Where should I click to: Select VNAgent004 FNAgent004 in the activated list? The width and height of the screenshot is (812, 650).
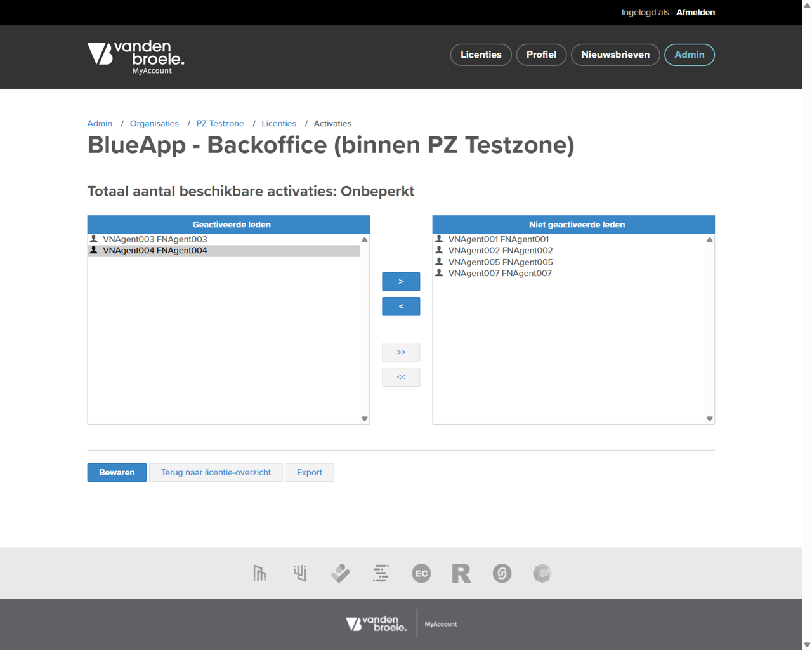[x=224, y=251]
